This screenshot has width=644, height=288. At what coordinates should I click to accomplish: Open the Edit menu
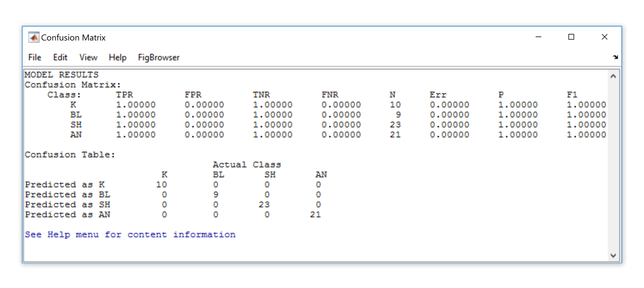60,58
